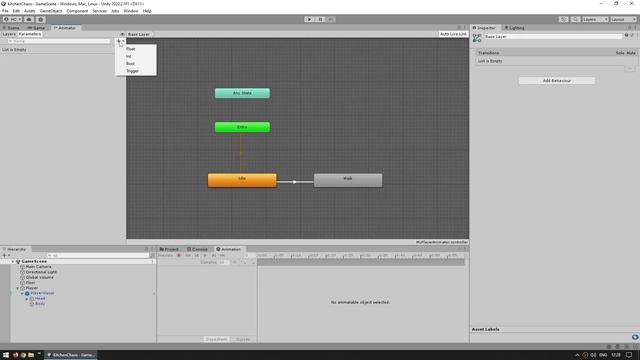Expand the Head object in Hierarchy
640x360 pixels.
27,299
